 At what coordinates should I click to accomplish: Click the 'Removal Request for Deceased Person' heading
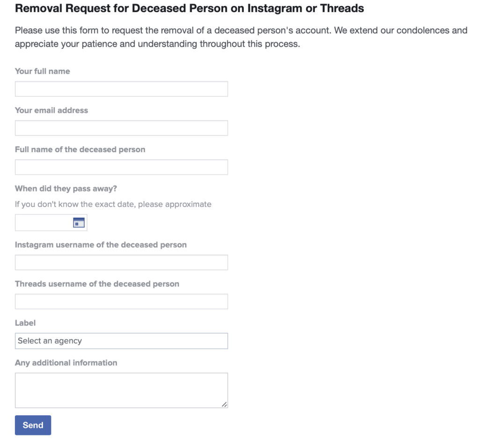pyautogui.click(x=189, y=8)
